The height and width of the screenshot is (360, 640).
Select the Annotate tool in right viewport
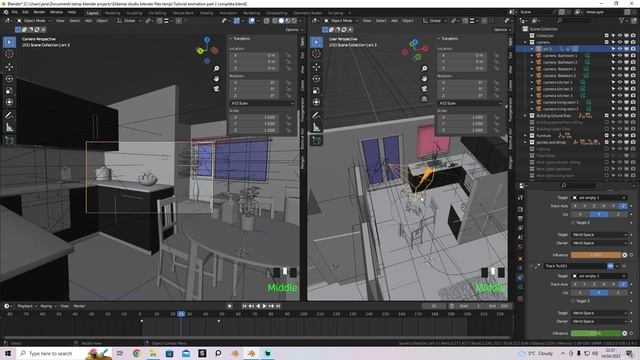click(x=316, y=116)
